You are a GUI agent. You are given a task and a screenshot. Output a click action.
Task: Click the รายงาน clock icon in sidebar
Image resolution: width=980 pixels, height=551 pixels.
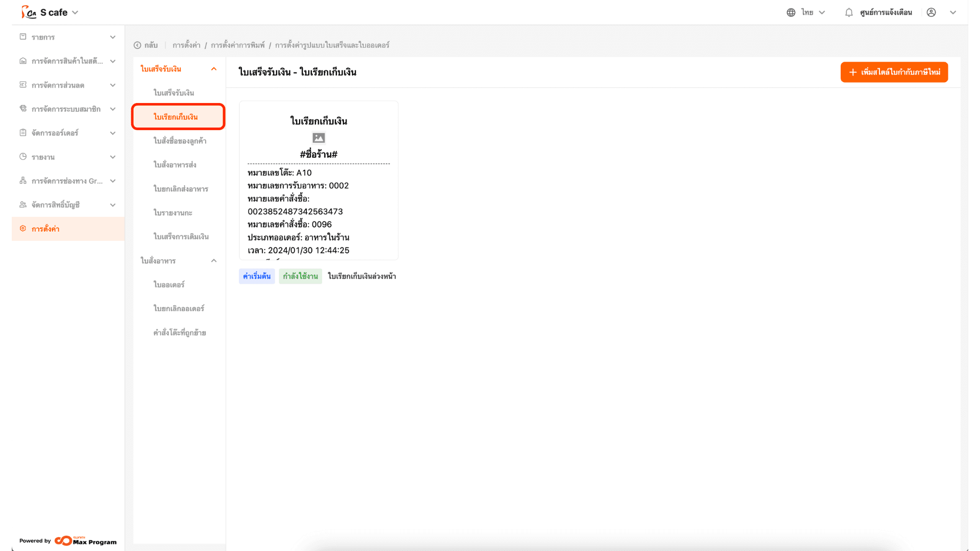pyautogui.click(x=23, y=157)
